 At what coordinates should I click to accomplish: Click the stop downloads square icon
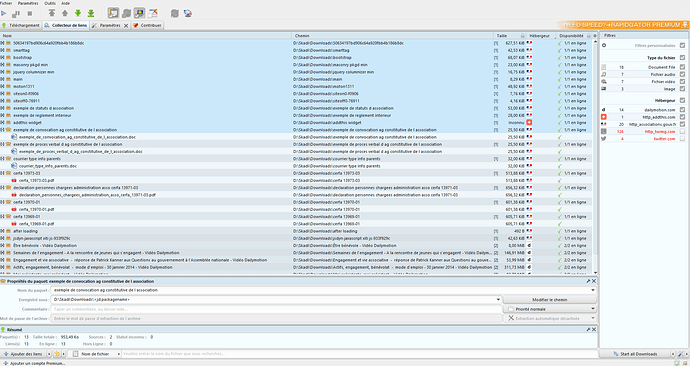click(x=30, y=14)
